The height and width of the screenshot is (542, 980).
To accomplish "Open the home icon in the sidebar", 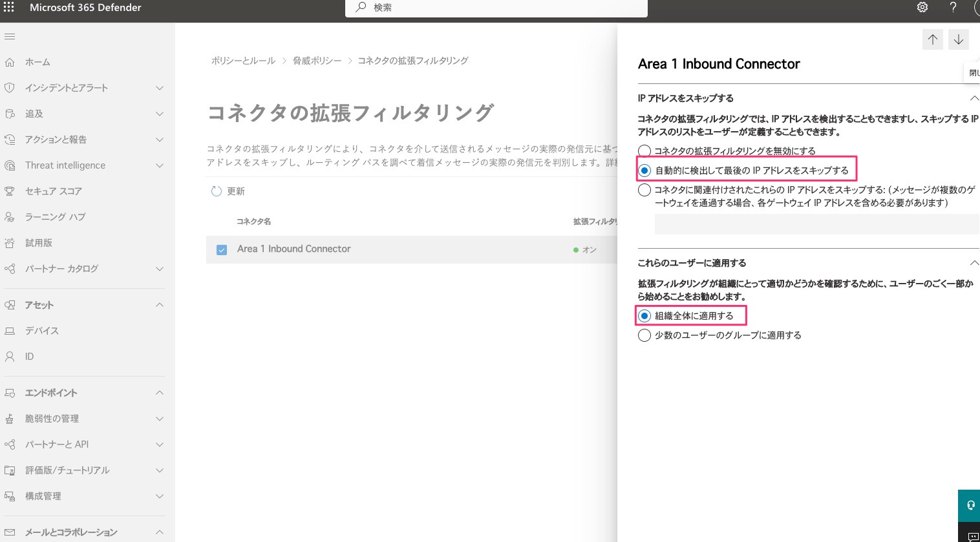I will coord(10,61).
